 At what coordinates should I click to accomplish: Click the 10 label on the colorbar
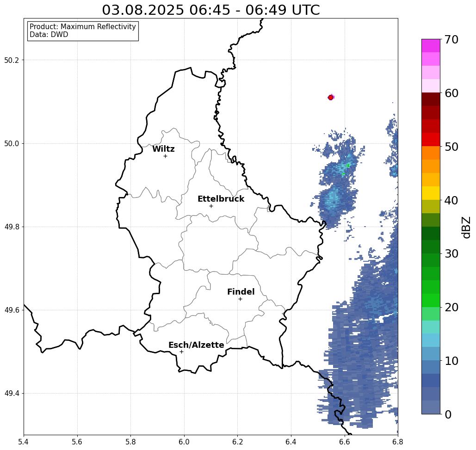tap(451, 361)
